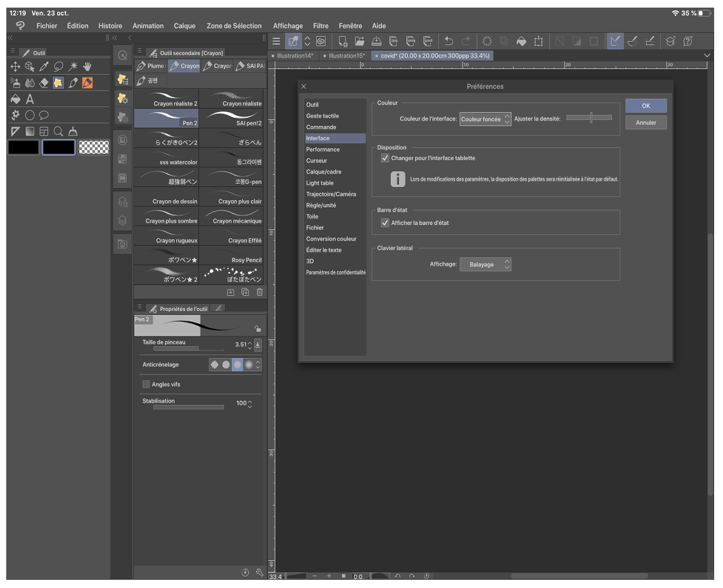The height and width of the screenshot is (588, 723).
Task: Click the Undo arrow in command bar
Action: pyautogui.click(x=449, y=41)
